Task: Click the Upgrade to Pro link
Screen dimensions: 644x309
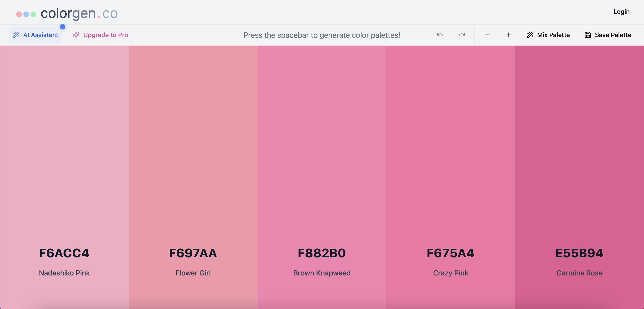Action: 105,35
